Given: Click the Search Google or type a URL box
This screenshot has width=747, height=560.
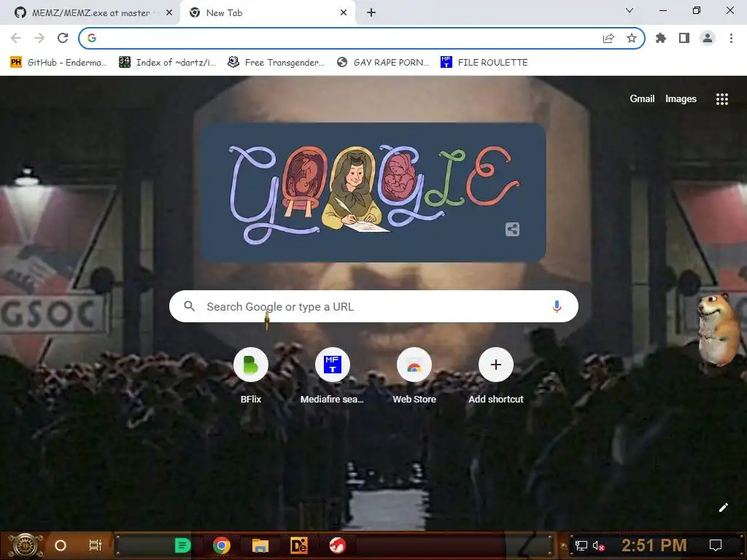Looking at the screenshot, I should pos(373,307).
